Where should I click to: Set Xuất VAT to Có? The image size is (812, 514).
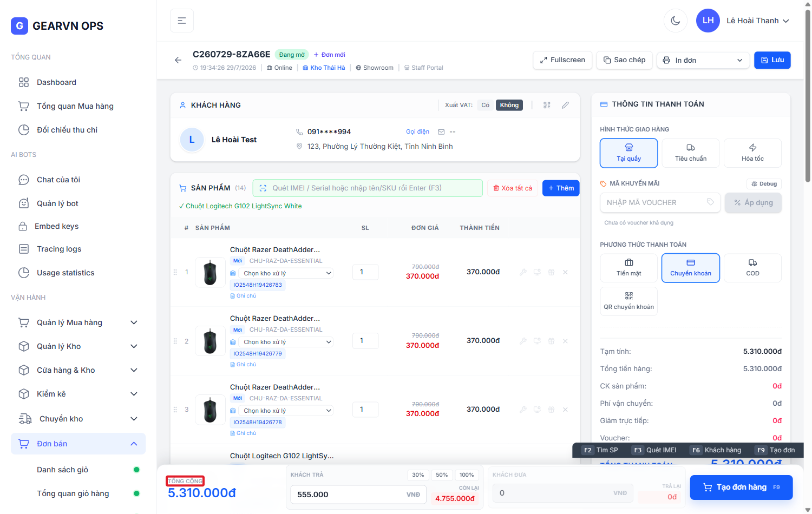click(486, 105)
